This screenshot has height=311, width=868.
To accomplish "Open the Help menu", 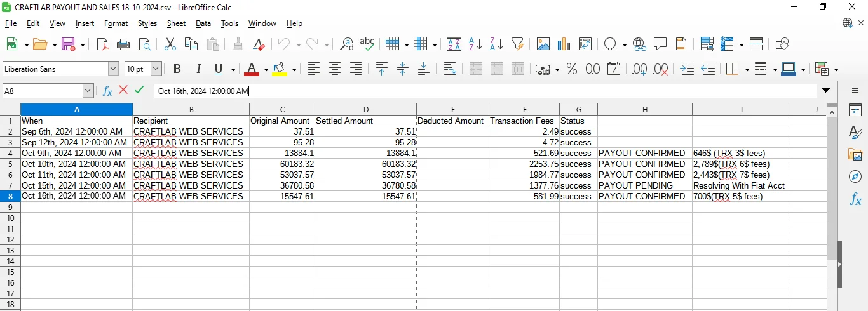I will (294, 23).
